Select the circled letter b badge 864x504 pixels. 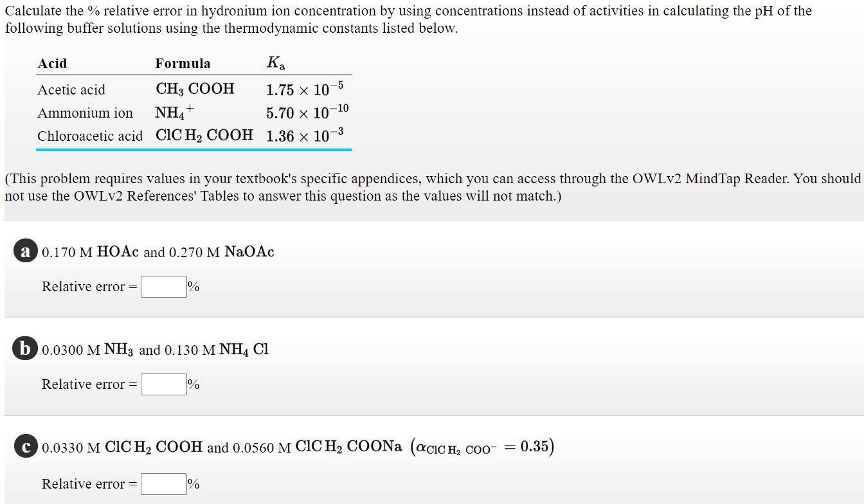[25, 349]
